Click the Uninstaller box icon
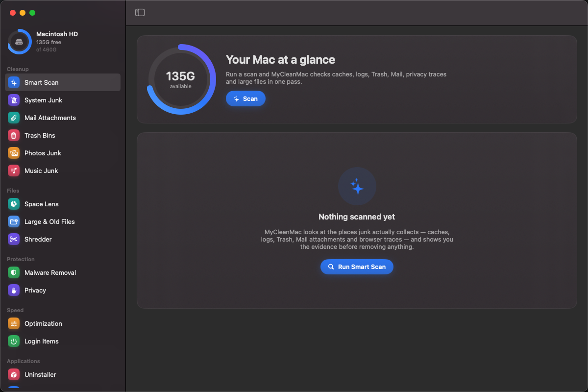The width and height of the screenshot is (588, 392). [x=14, y=374]
